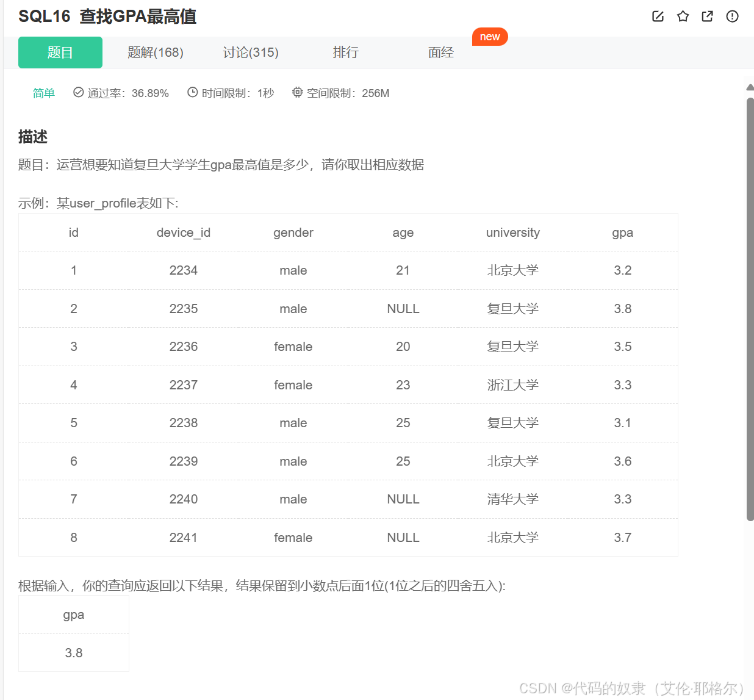Click device_id cell 2238
The width and height of the screenshot is (754, 700).
(x=184, y=423)
